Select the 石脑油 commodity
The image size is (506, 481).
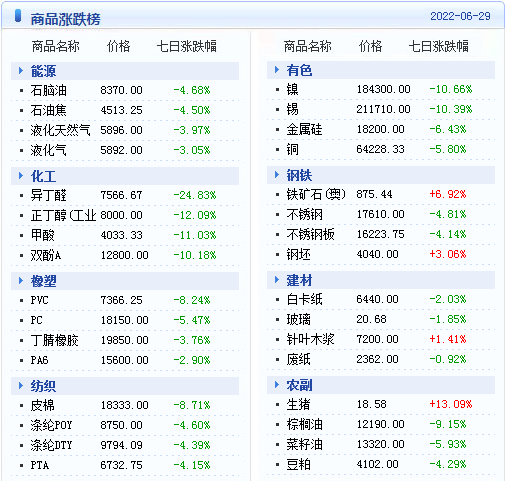point(49,90)
